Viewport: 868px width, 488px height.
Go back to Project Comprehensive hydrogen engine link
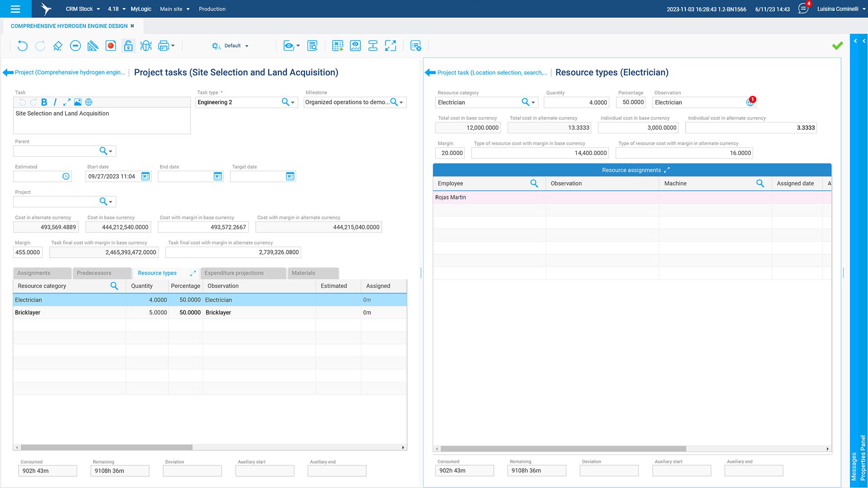[70, 72]
